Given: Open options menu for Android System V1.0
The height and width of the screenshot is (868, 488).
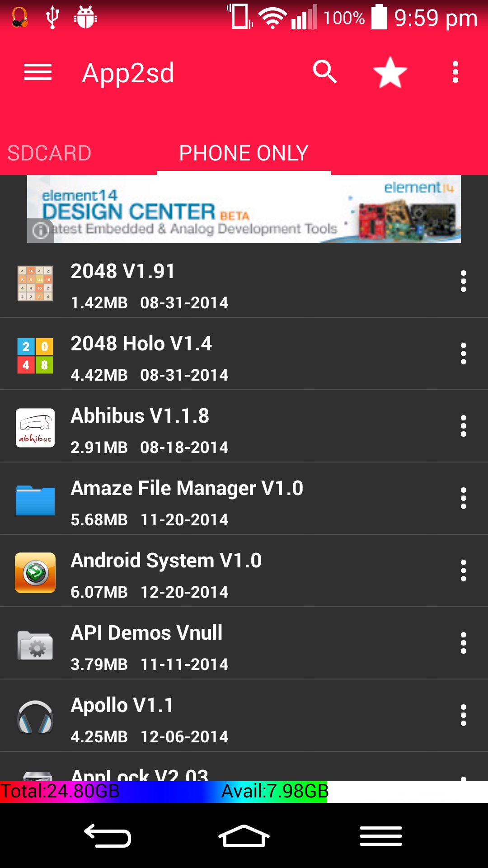Looking at the screenshot, I should point(463,571).
